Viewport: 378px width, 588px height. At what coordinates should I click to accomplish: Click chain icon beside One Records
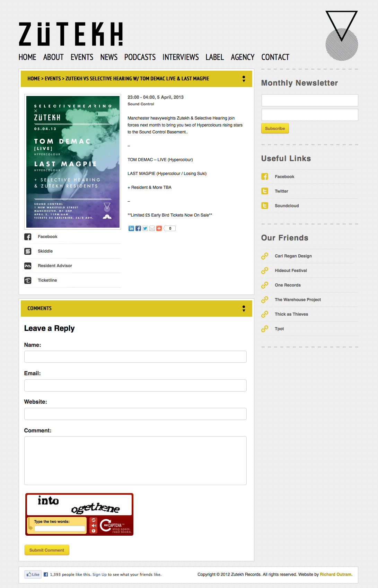click(x=265, y=285)
